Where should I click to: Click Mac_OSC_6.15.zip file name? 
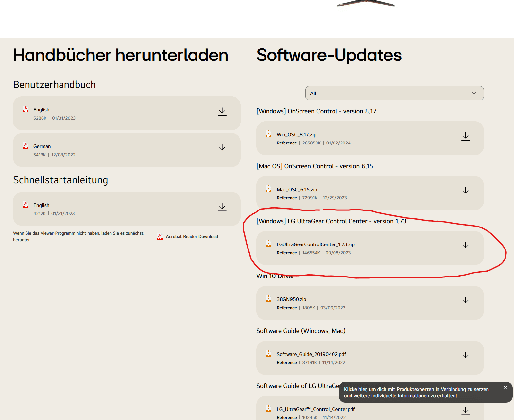[297, 190]
